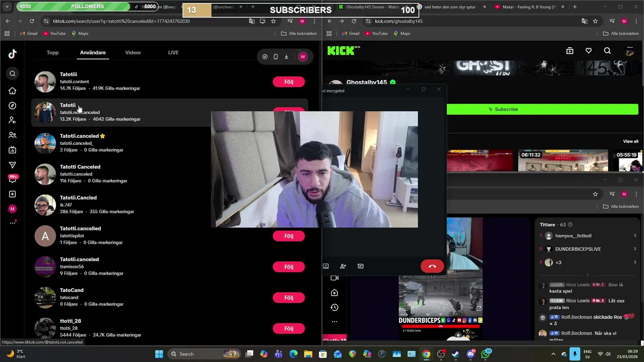644x362 pixels.
Task: Open the Kick user avatar menu
Action: (629, 51)
